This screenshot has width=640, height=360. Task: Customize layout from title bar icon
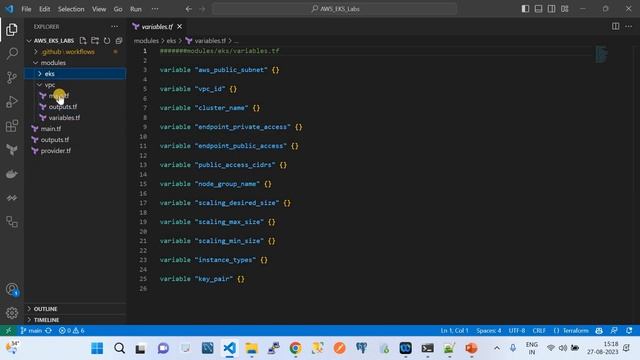(x=564, y=9)
